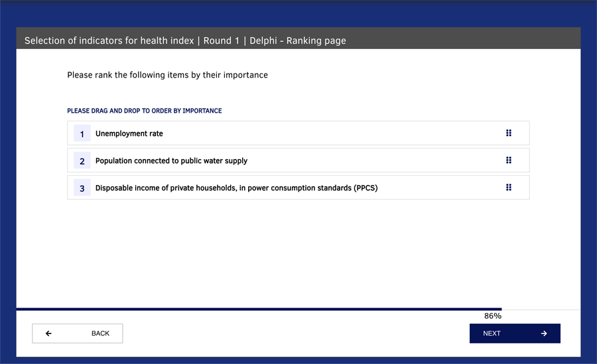Click the right arrow icon in NEXT
Screen dimensions: 597x364
click(544, 334)
